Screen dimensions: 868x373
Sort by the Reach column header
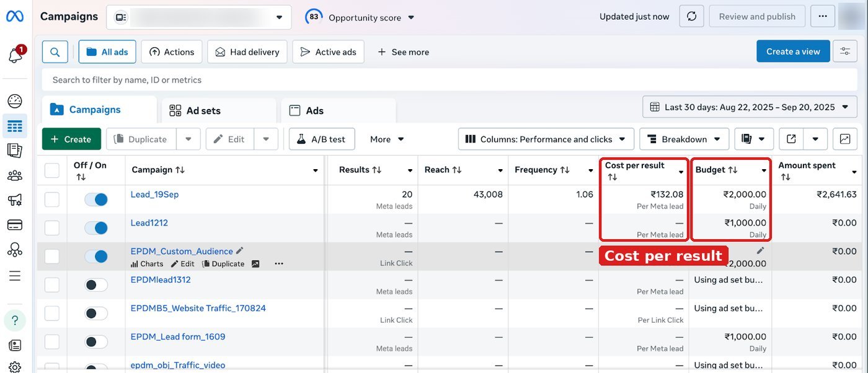[x=443, y=170]
